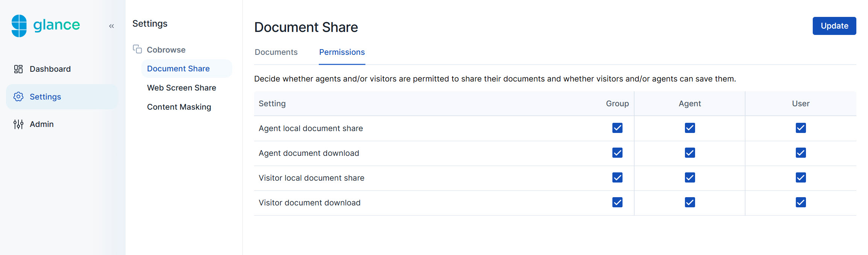868x255 pixels.
Task: Toggle User checkbox for Agent local document share
Action: click(800, 128)
